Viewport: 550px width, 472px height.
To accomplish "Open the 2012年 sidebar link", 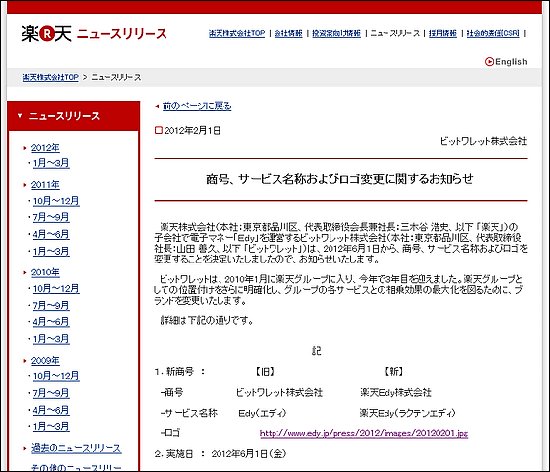I will coord(45,148).
